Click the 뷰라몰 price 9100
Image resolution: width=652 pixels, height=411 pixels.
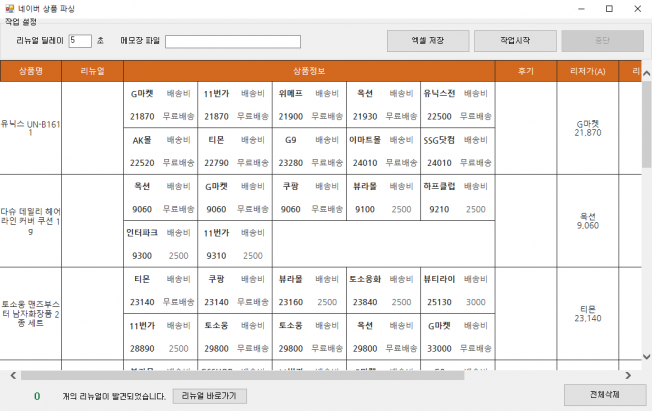click(x=365, y=209)
